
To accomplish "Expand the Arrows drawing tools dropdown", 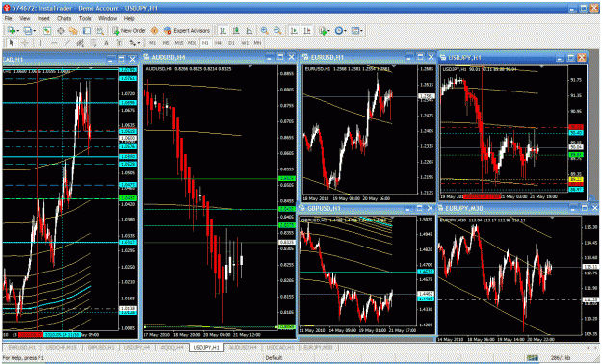I will coord(135,43).
